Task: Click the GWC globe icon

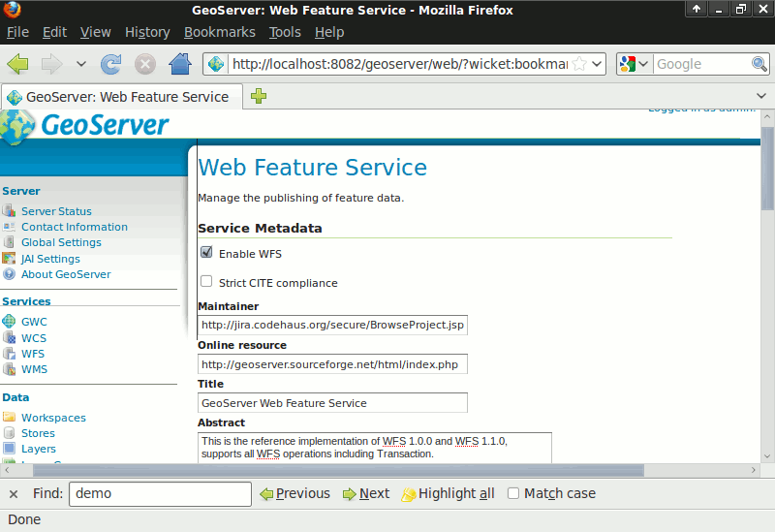Action: tap(9, 322)
